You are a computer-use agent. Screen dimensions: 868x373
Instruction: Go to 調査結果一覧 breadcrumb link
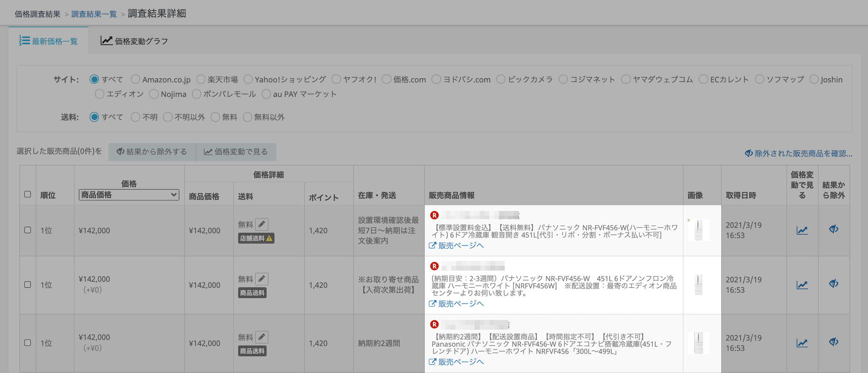[94, 14]
